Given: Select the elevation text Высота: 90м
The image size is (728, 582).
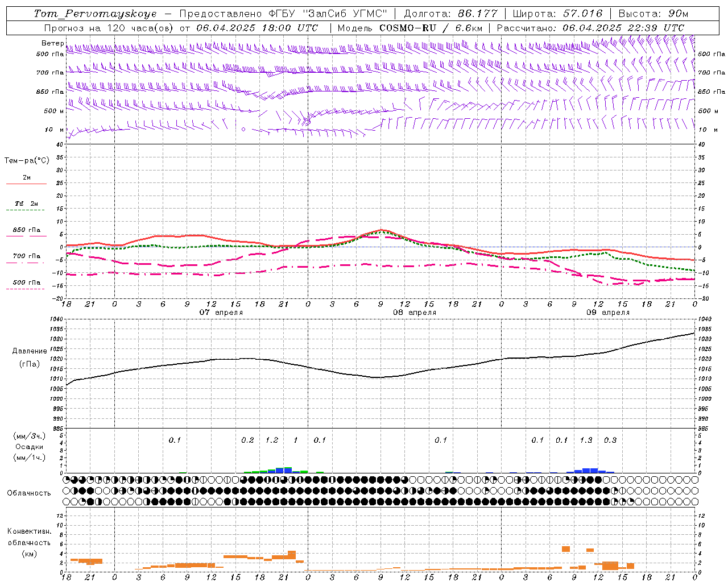Looking at the screenshot, I should click(x=653, y=14).
